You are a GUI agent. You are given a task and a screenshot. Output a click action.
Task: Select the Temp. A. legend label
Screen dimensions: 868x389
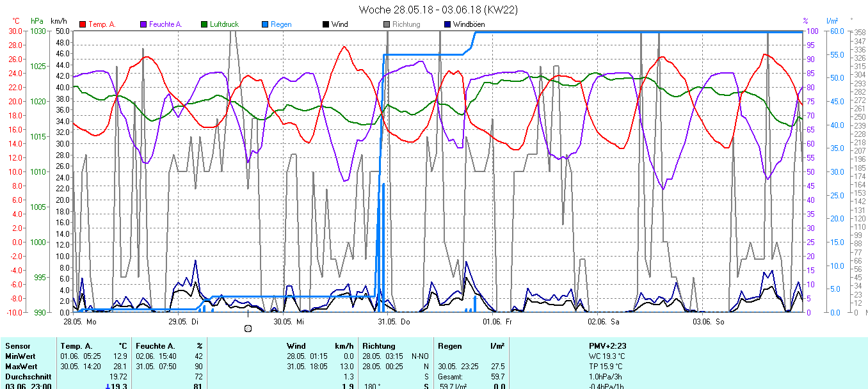(102, 24)
